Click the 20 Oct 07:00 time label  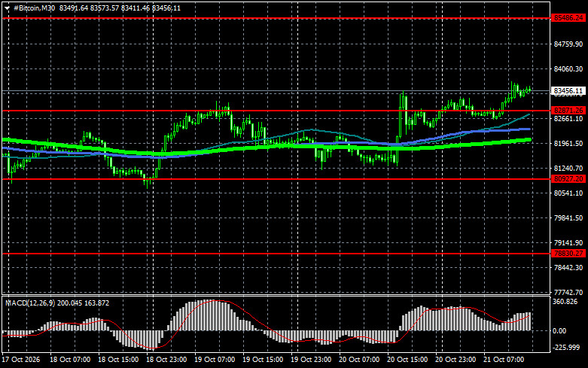click(x=359, y=360)
